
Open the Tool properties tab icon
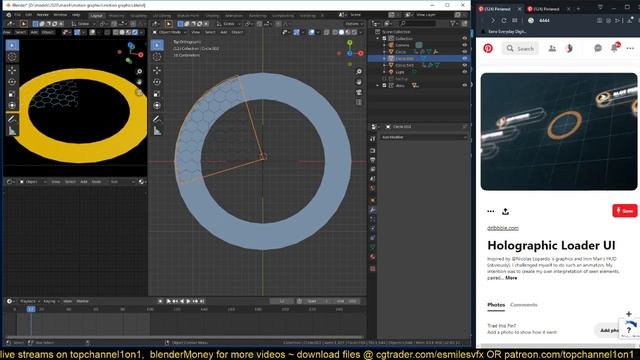click(x=373, y=139)
